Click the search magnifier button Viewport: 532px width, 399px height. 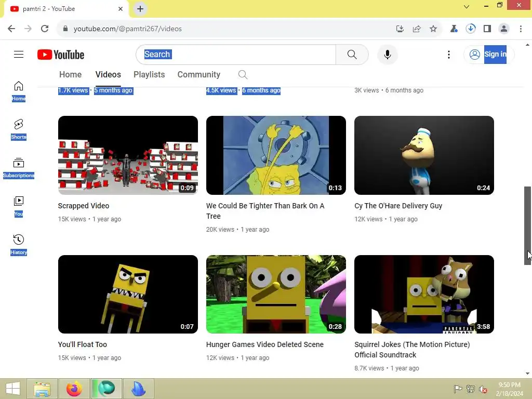click(352, 54)
